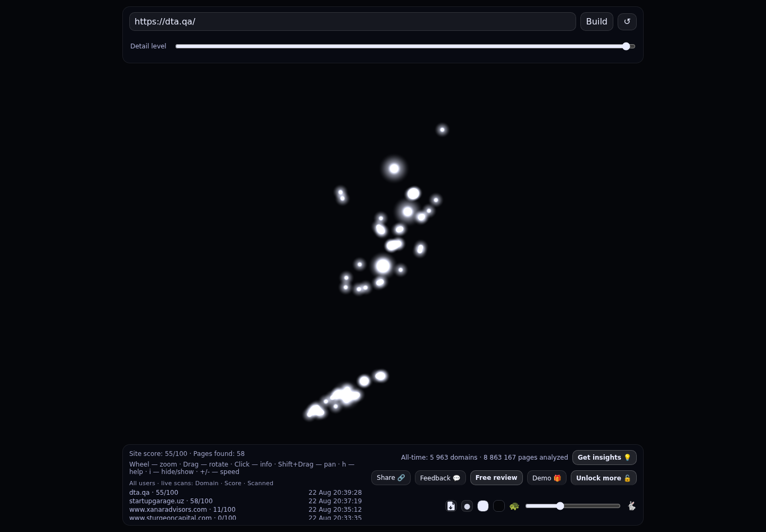
Task: Sort live scans by Scanned
Action: 260,483
